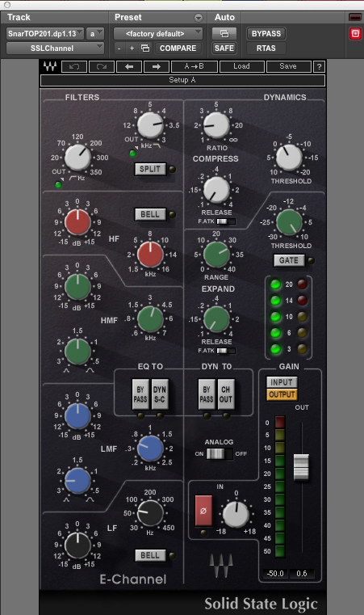Open the SnarTOP201.dp1.13 track dropdown
This screenshot has height=615, width=364.
tap(45, 34)
